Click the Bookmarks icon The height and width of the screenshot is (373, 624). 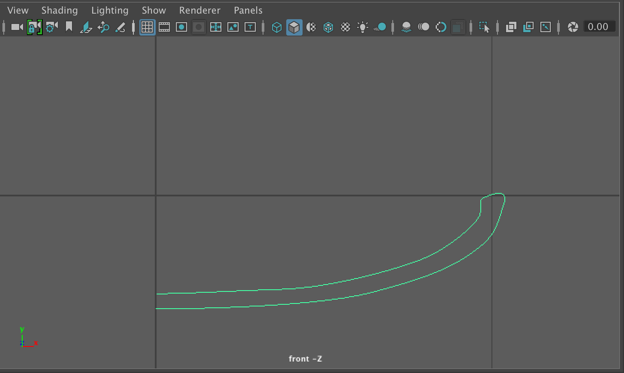[69, 27]
